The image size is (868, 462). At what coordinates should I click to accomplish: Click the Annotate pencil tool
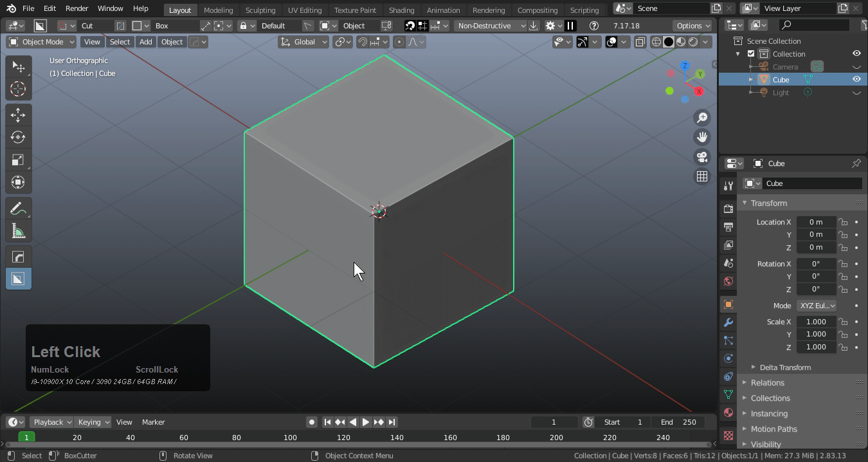click(18, 208)
